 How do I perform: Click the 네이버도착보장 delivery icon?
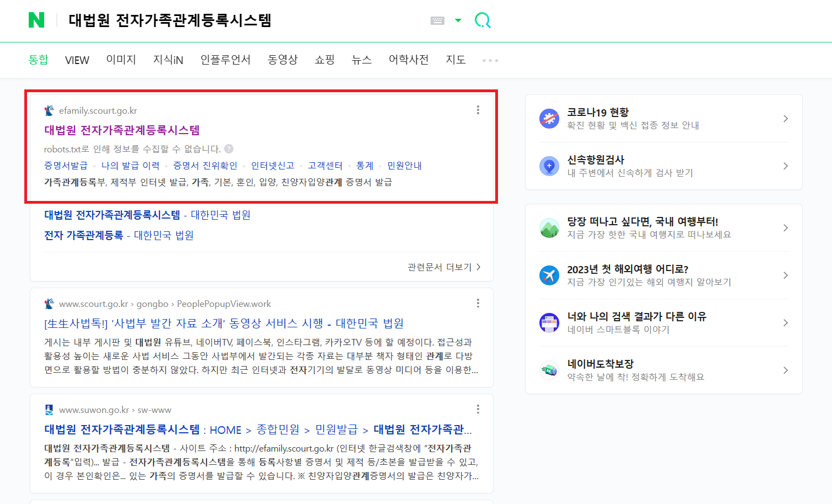pyautogui.click(x=549, y=370)
